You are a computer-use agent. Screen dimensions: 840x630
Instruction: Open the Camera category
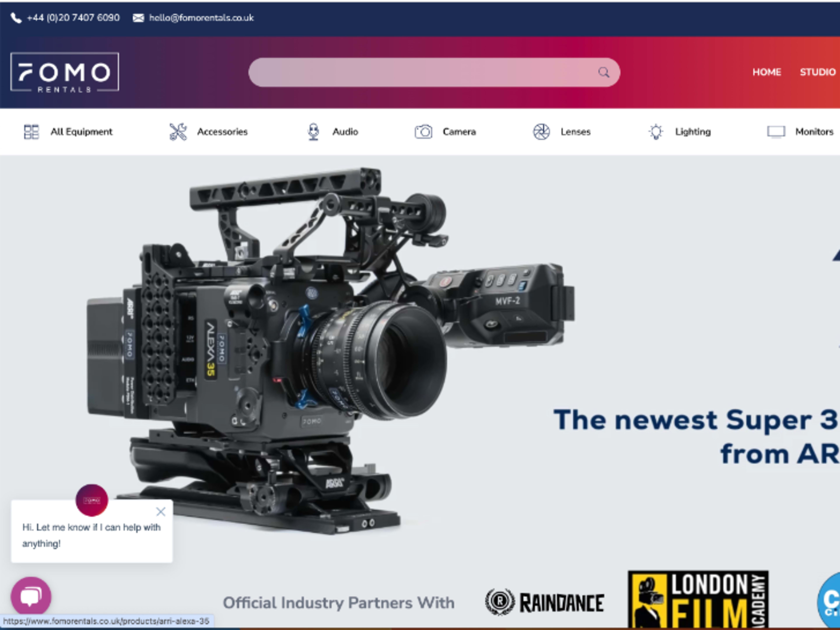pyautogui.click(x=459, y=132)
